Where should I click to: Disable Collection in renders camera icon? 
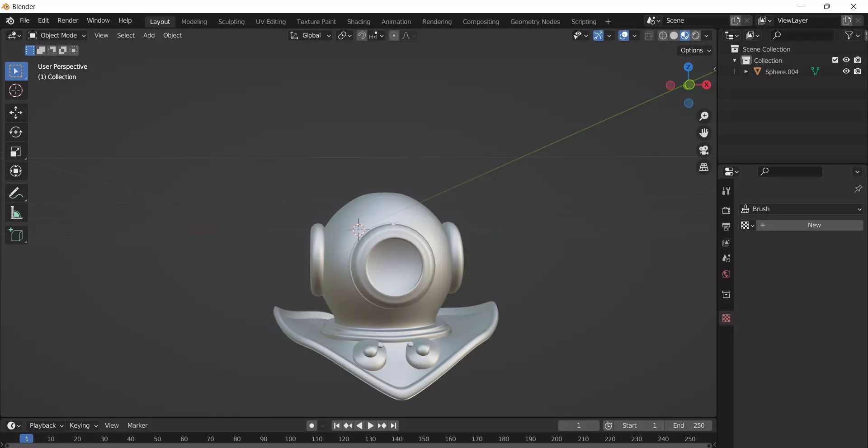[x=858, y=60]
